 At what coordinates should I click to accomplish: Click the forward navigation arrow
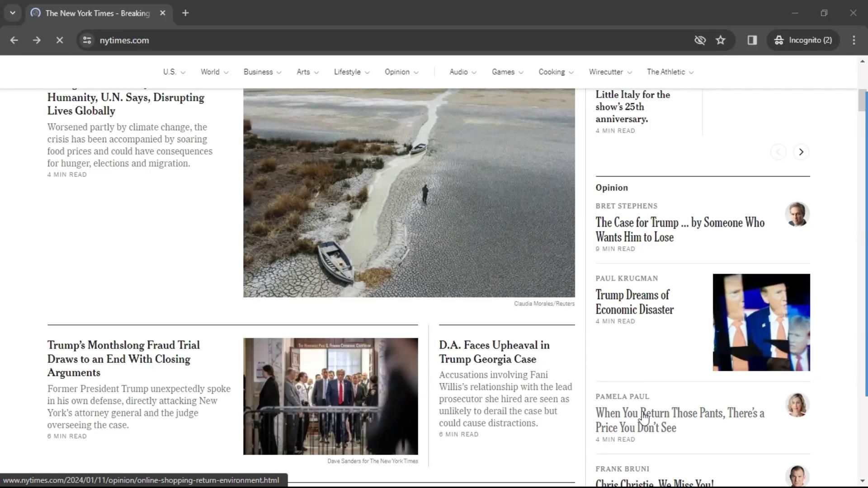click(37, 40)
